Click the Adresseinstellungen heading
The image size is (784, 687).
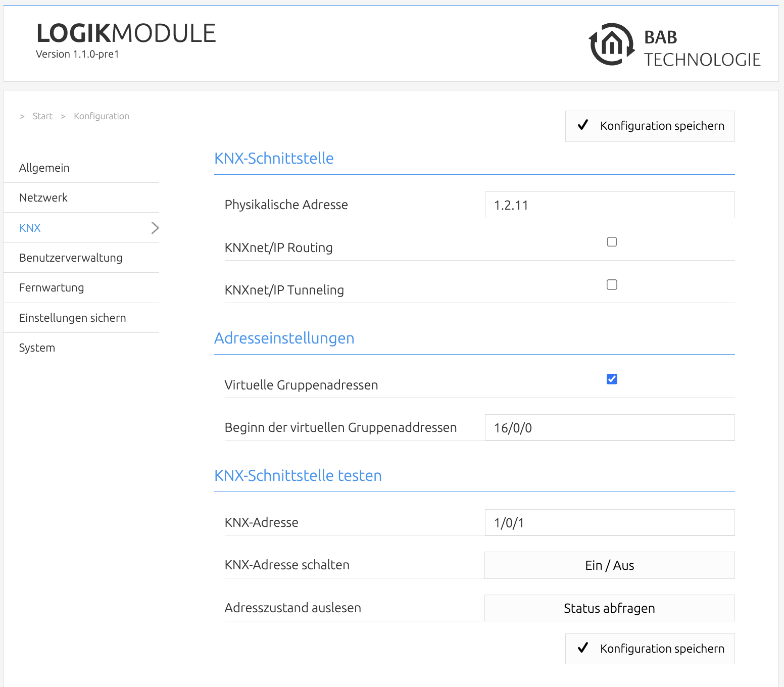(284, 338)
